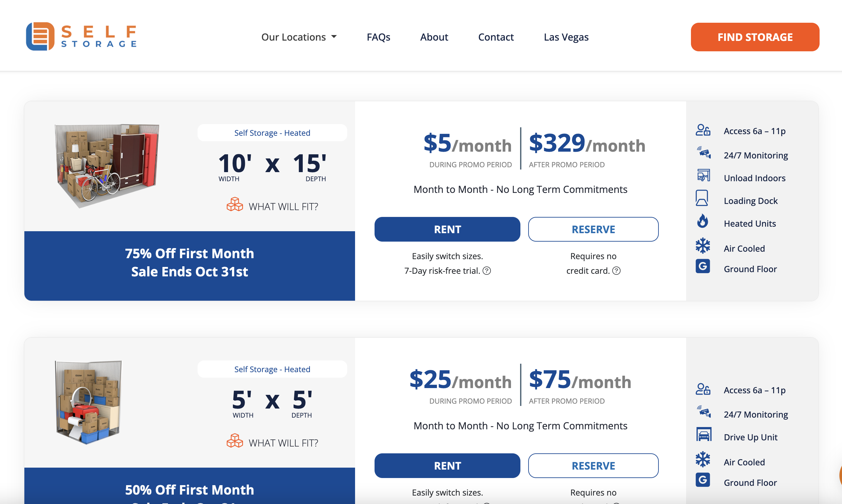Click the orange boxes icon for 10' x 15' unit
The height and width of the screenshot is (504, 842).
tap(235, 205)
